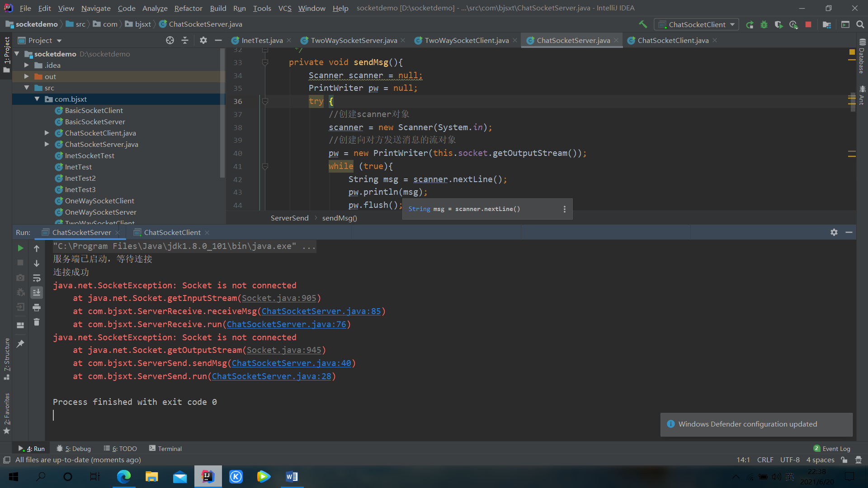The image size is (868, 488).
Task: Pin the Run tab with the pin icon
Action: tap(20, 344)
